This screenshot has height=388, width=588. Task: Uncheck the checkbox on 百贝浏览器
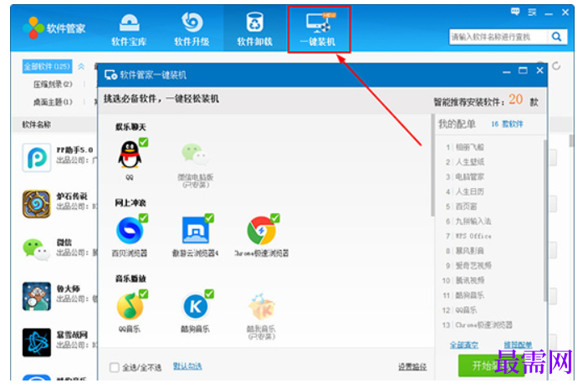144,217
